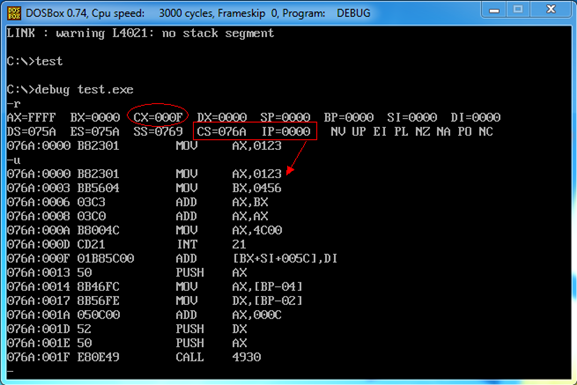Minimize the DOSBox window
This screenshot has height=385, width=577.
(494, 10)
